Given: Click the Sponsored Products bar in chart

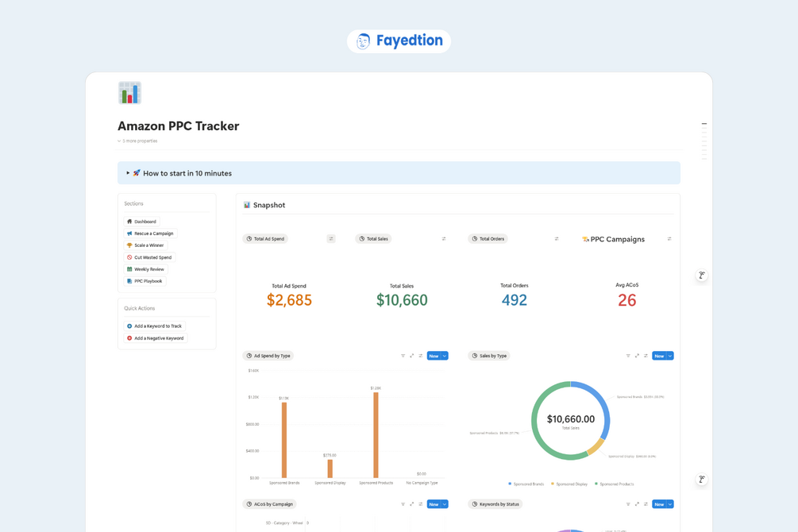Looking at the screenshot, I should coord(376,435).
